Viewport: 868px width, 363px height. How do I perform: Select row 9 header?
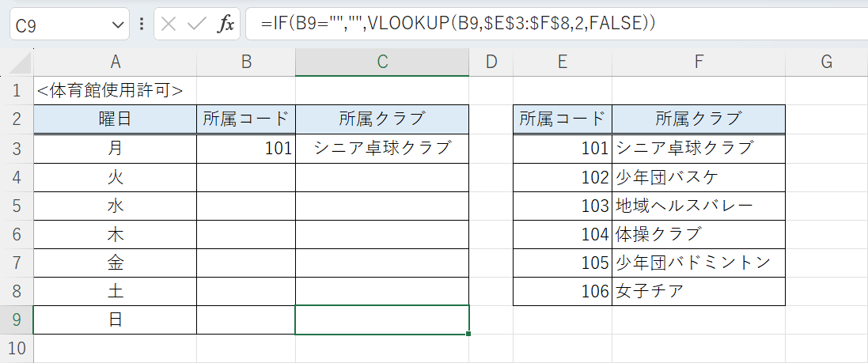[x=17, y=320]
